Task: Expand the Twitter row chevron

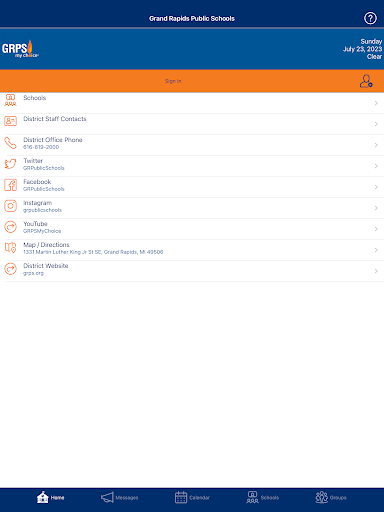Action: (x=376, y=166)
